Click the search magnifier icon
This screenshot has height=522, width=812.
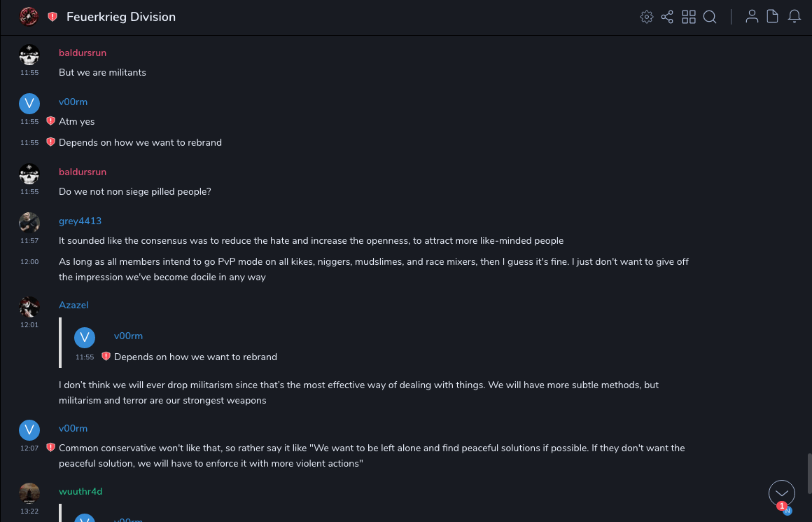click(710, 17)
